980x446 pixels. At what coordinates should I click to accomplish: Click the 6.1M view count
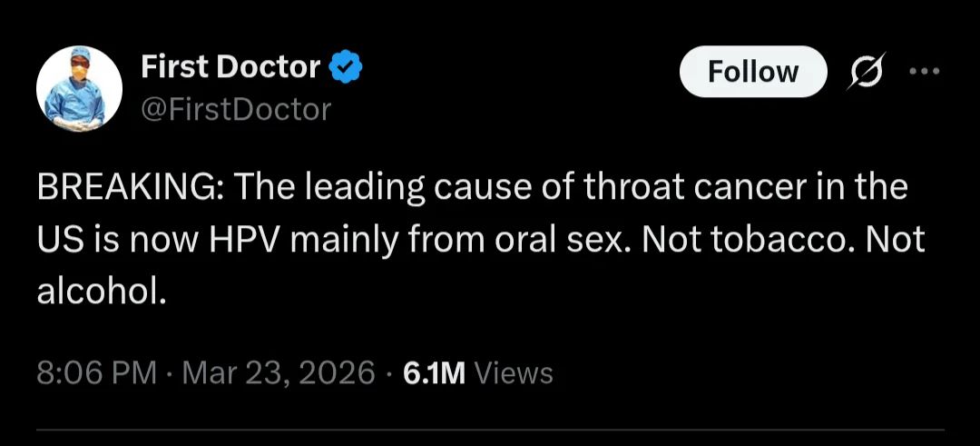(x=433, y=372)
